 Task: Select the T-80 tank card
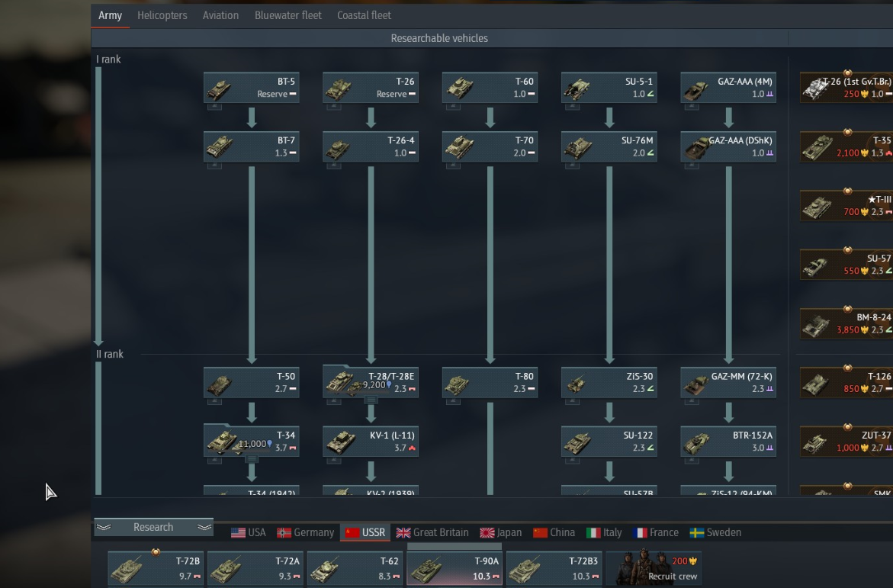pyautogui.click(x=490, y=382)
